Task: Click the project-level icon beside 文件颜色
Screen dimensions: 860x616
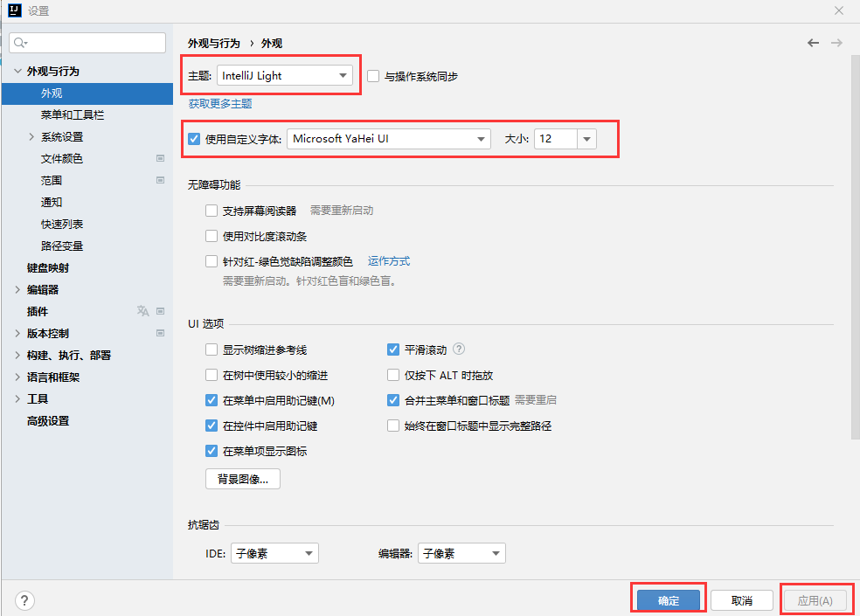Action: tap(160, 158)
